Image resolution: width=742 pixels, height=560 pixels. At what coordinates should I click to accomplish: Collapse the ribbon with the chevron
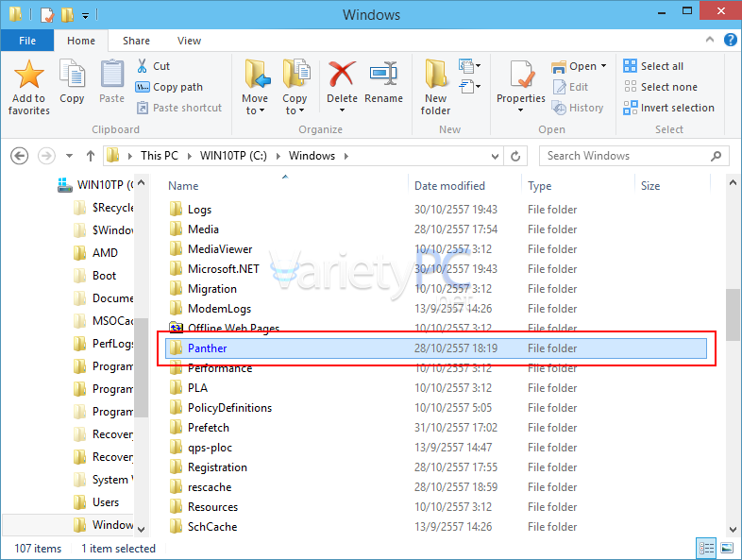[710, 40]
